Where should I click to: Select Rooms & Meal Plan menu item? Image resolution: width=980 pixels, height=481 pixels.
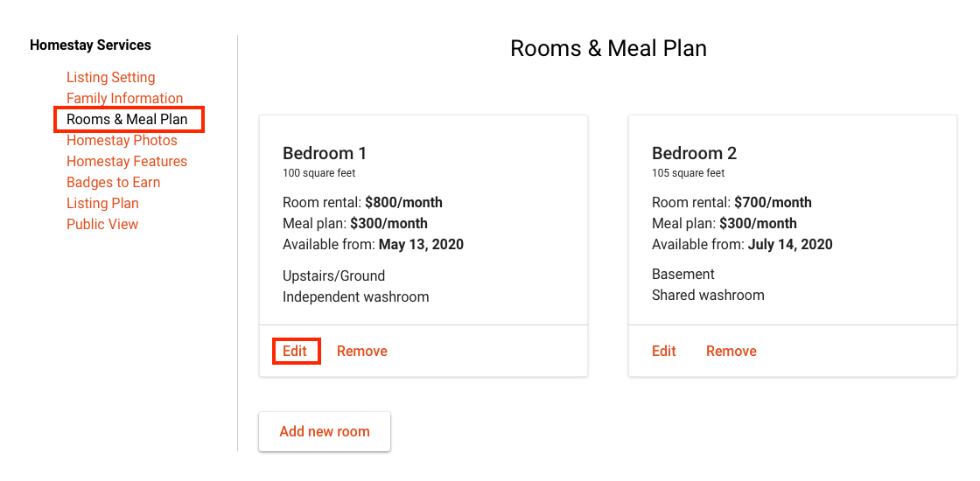127,120
